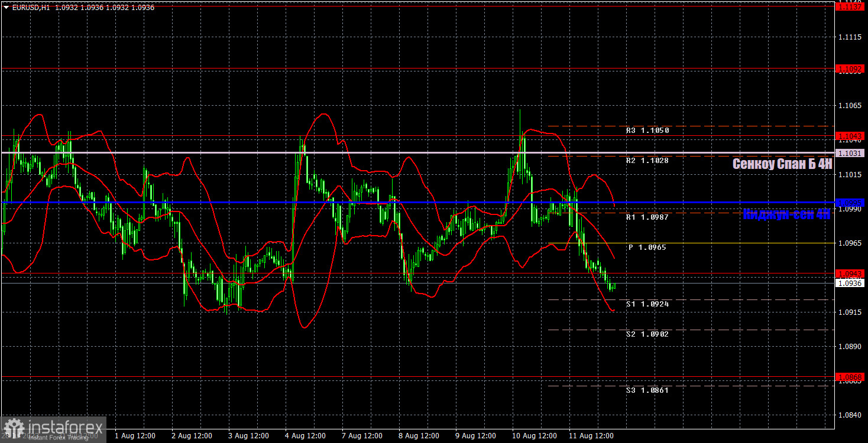This screenshot has width=868, height=443.
Task: Click the 2 Aug 12:00 time axis label
Action: pyautogui.click(x=192, y=436)
